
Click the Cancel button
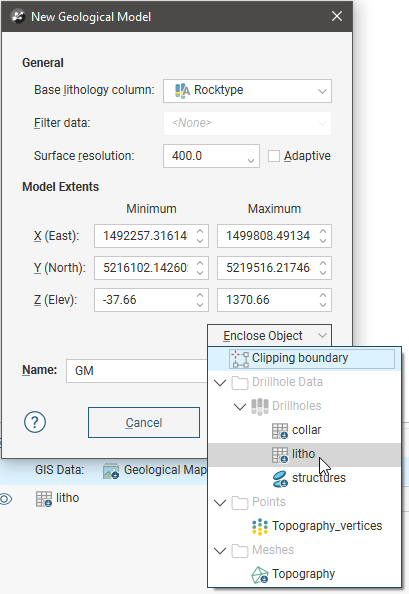tap(144, 422)
